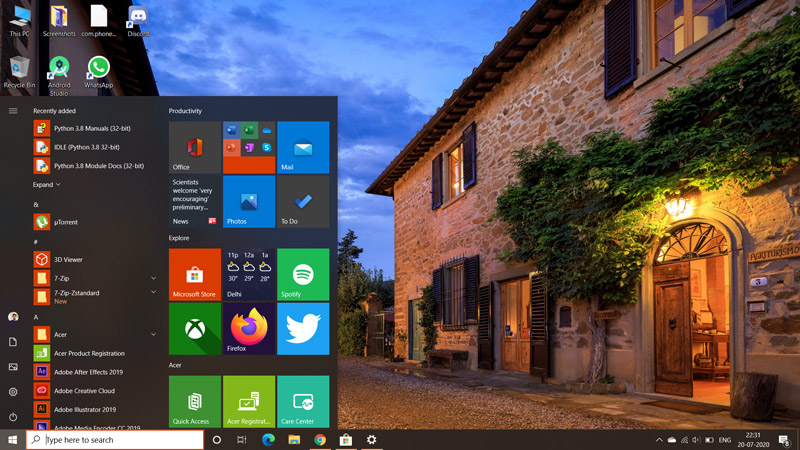Click the Explore group heading

click(179, 238)
